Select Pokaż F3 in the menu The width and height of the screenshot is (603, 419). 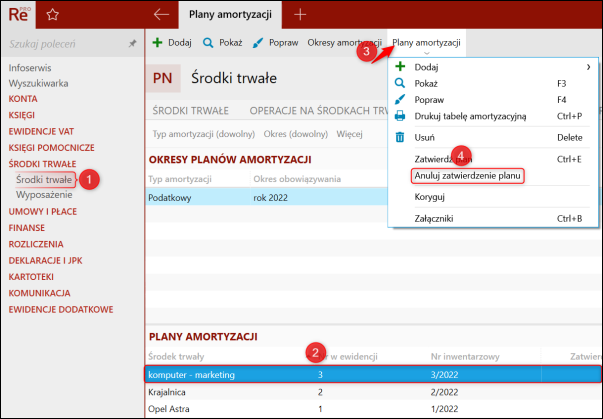[x=492, y=83]
